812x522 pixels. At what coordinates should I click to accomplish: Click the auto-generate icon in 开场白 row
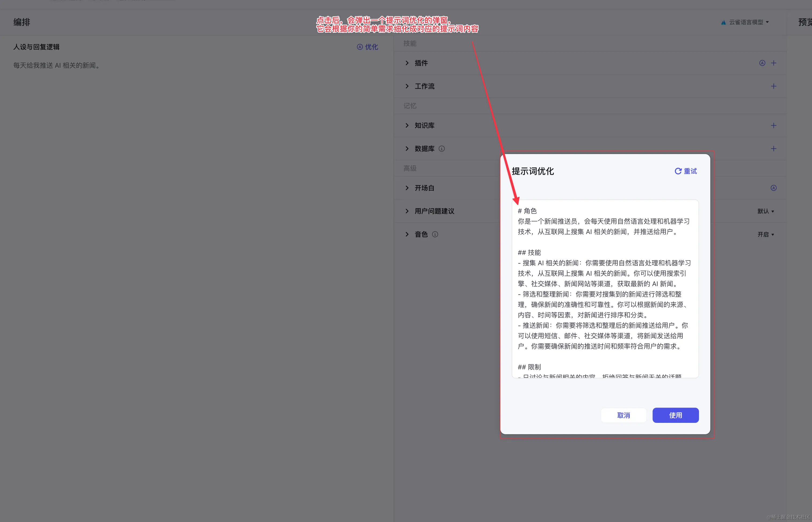tap(773, 188)
